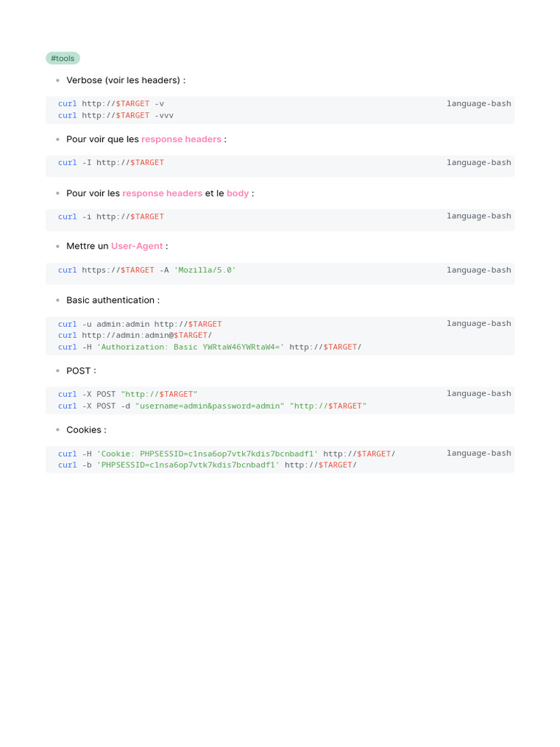Click the 'Verbose (voir les headers)' bullet text
Image resolution: width=560 pixels, height=747 pixels.
125,80
